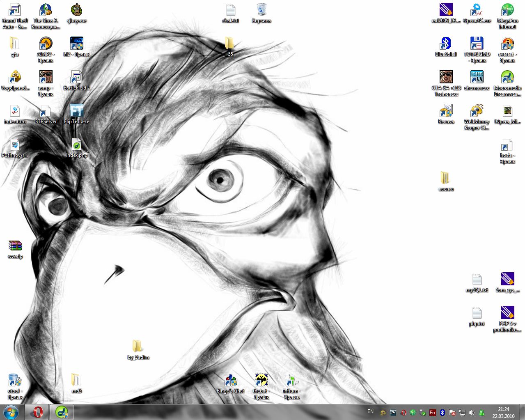The width and height of the screenshot is (525, 420).
Task: Open the Windows Start menu
Action: coord(11,412)
